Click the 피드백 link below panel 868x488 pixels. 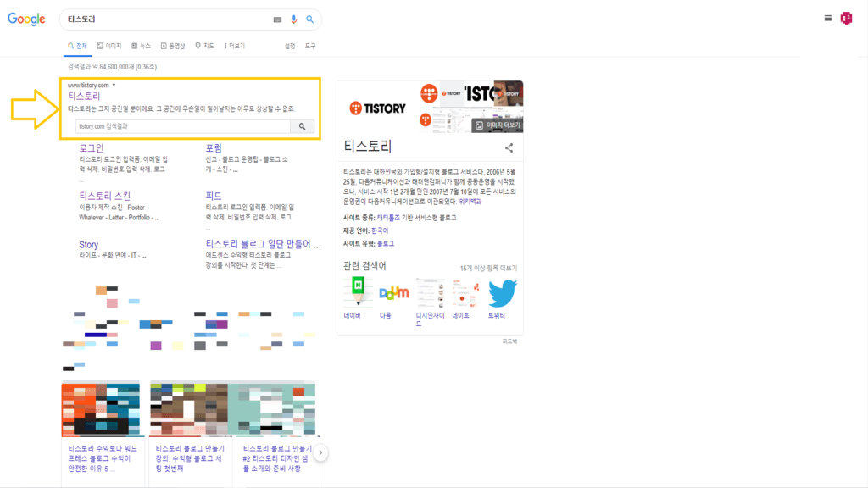tap(509, 342)
